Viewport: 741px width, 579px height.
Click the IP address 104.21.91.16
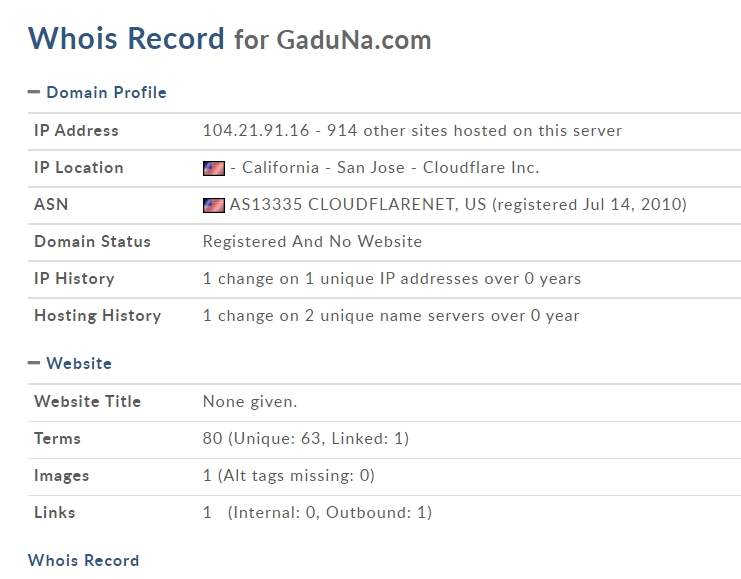click(256, 130)
